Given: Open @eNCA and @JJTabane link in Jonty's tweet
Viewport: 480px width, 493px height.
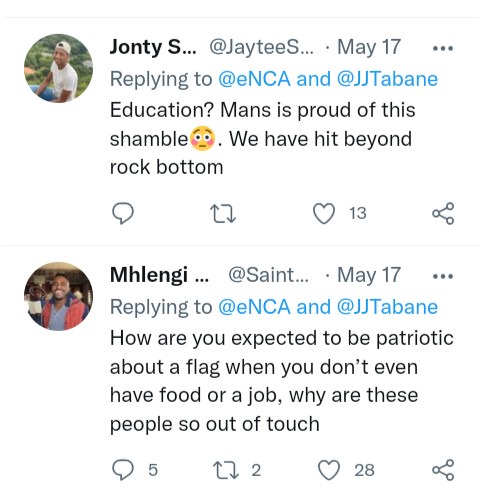Looking at the screenshot, I should pyautogui.click(x=328, y=79).
